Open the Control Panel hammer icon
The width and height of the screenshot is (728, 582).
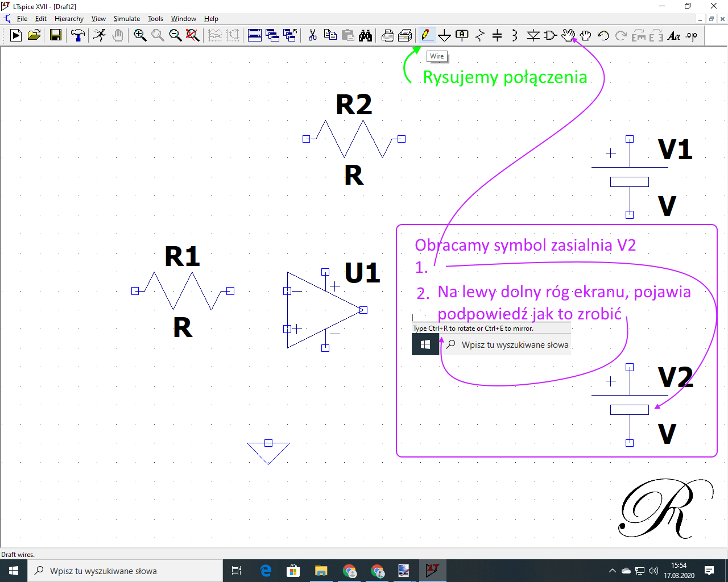[77, 35]
